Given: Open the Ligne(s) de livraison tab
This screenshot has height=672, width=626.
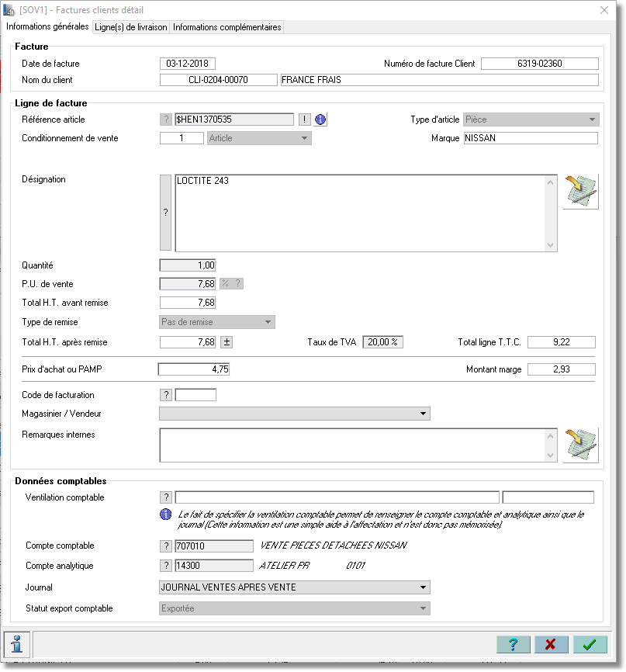Looking at the screenshot, I should [x=130, y=27].
